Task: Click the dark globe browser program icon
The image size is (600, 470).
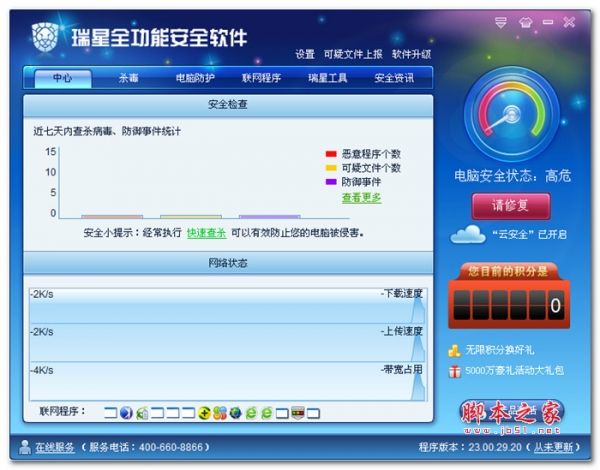Action: [235, 413]
